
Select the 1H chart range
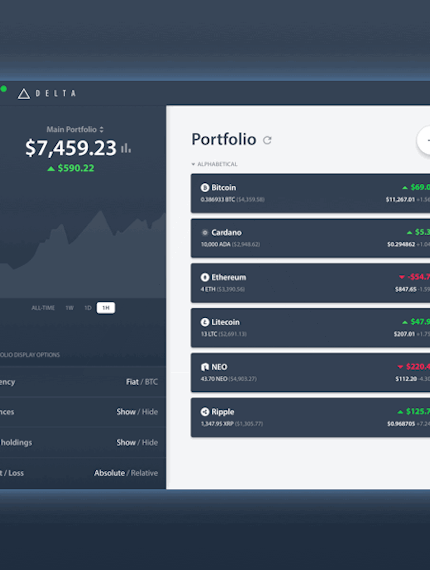point(106,308)
